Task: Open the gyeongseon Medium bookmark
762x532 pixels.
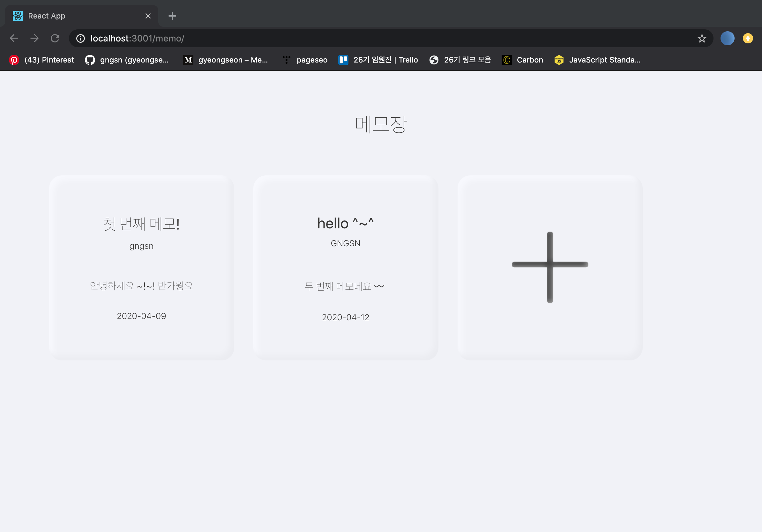Action: coord(226,60)
